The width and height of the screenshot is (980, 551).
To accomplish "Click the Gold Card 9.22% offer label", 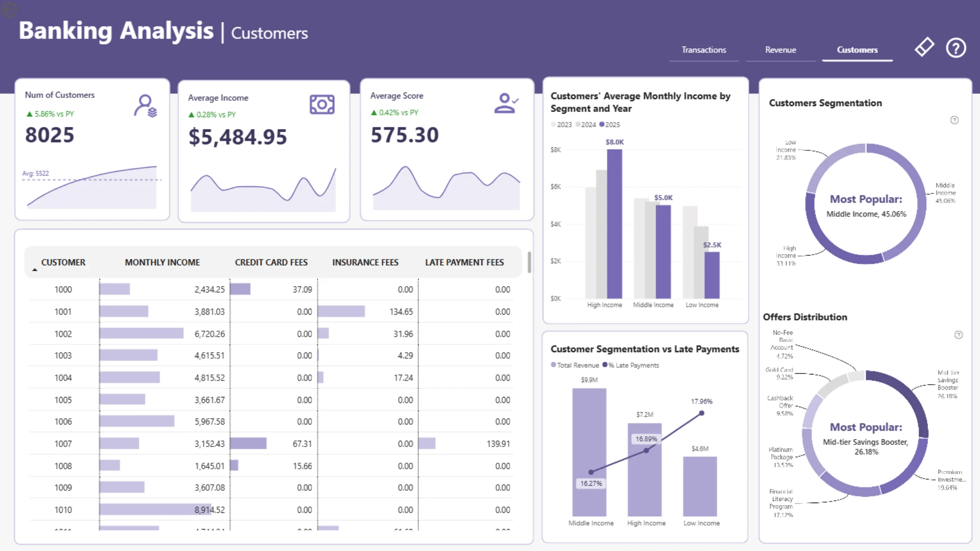I will click(779, 373).
